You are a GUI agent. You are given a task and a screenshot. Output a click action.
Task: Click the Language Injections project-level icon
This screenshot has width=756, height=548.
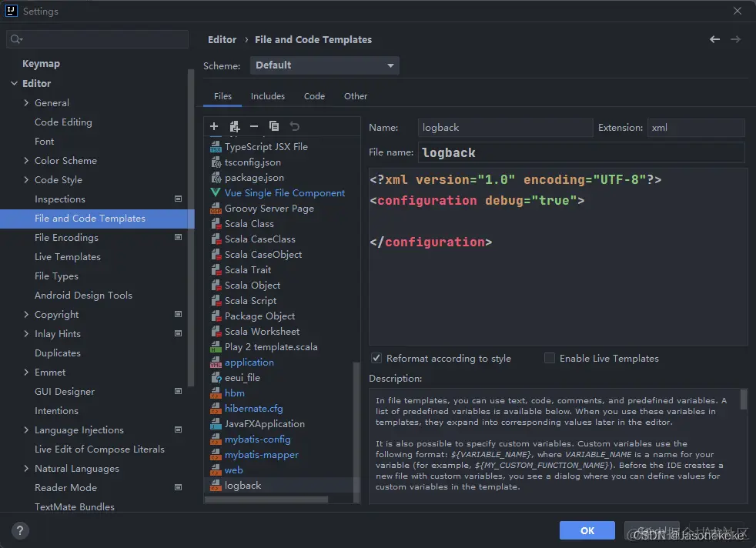tap(178, 429)
